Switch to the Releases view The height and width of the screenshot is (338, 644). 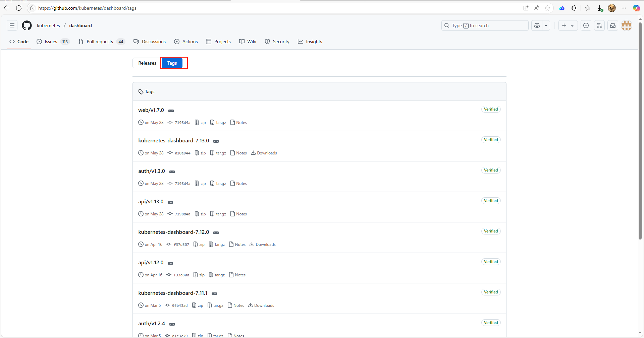click(147, 63)
